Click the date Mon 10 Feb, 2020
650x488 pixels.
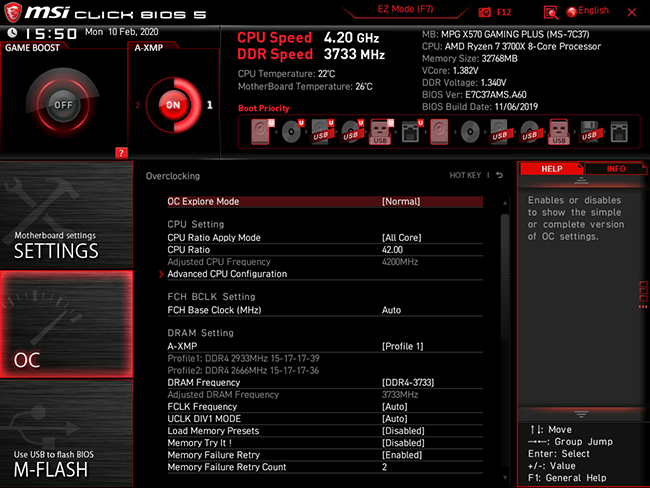tap(121, 32)
